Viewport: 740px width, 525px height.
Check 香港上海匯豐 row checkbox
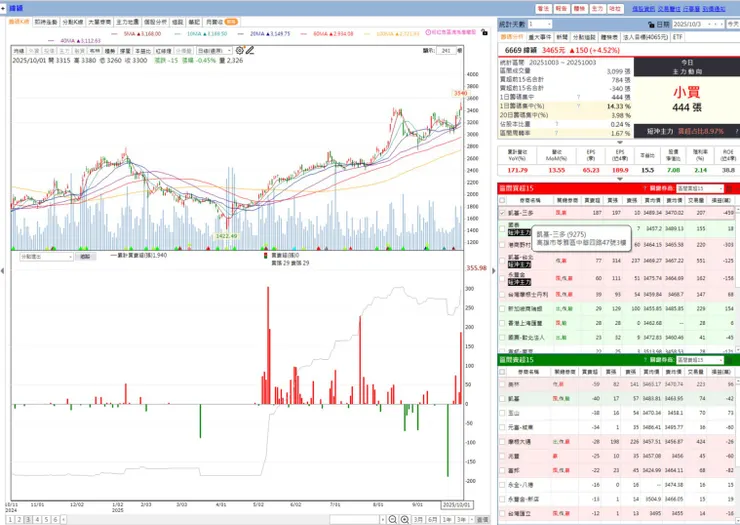(502, 323)
